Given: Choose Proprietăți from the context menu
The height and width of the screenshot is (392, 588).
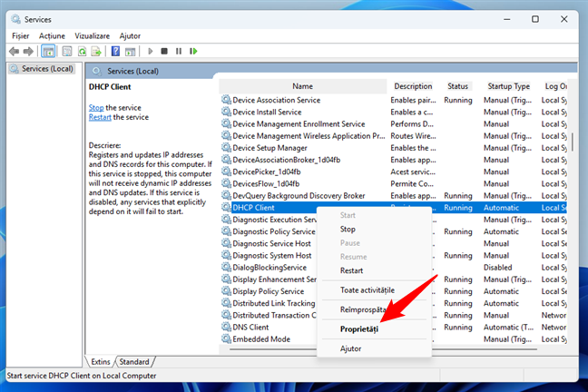Looking at the screenshot, I should [x=359, y=328].
